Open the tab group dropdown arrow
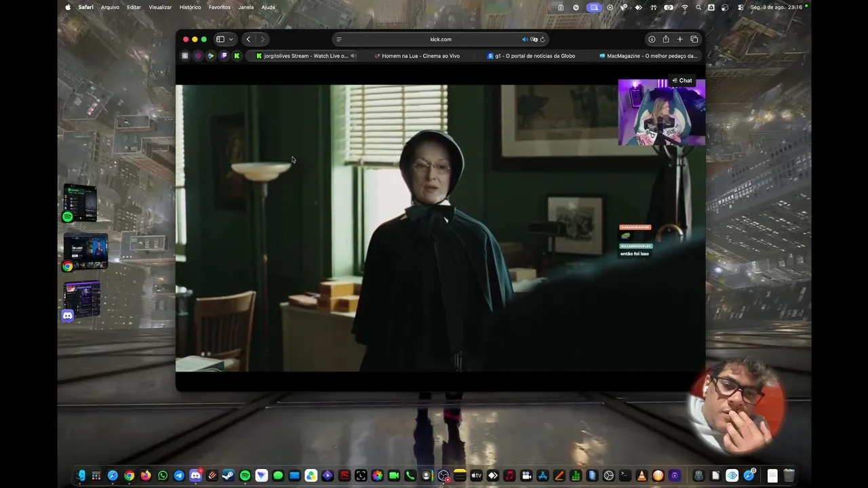The width and height of the screenshot is (868, 488). (231, 39)
